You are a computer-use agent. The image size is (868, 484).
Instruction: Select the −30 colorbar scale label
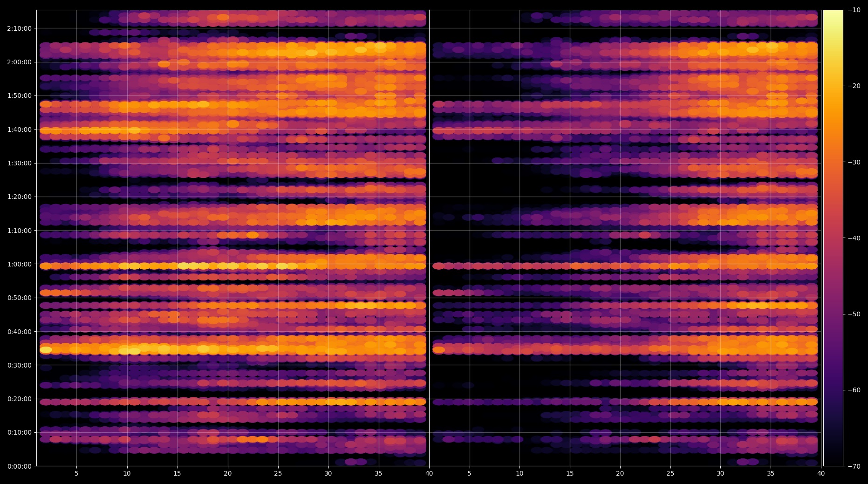[x=854, y=162]
